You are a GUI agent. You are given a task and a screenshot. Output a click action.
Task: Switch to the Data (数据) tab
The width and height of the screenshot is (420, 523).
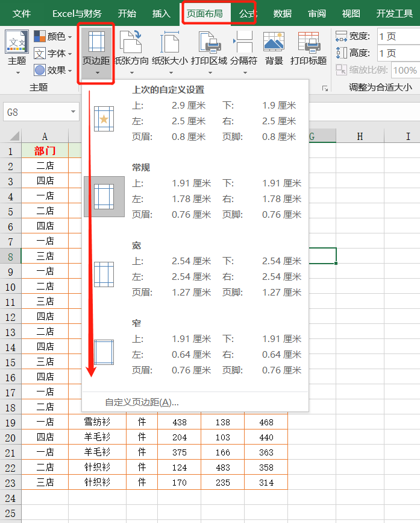(283, 14)
